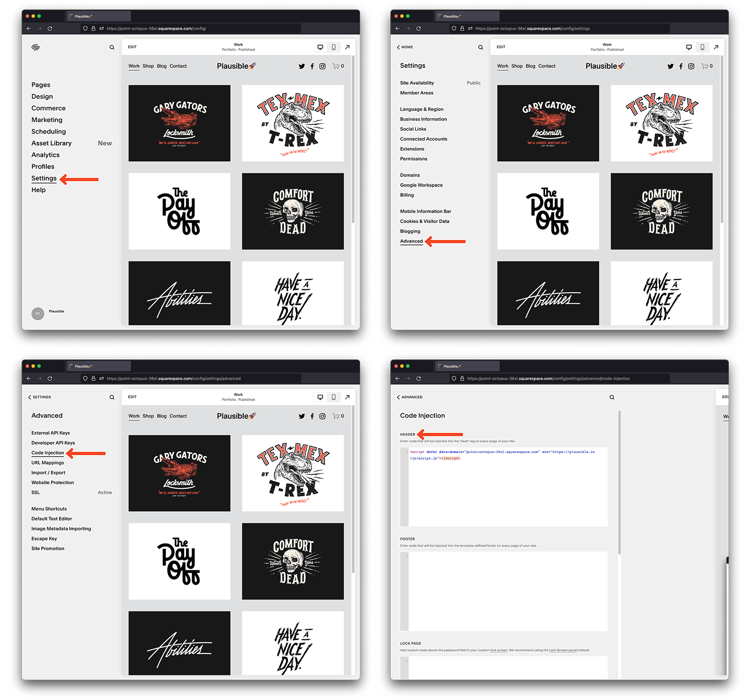The width and height of the screenshot is (744, 700).
Task: Open Domains in the top-right Settings panel
Action: (x=410, y=175)
